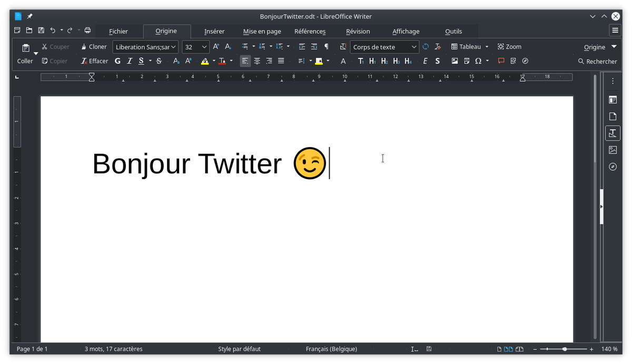Click the Coller (paste) clipboard icon
The image size is (632, 364).
pos(25,48)
